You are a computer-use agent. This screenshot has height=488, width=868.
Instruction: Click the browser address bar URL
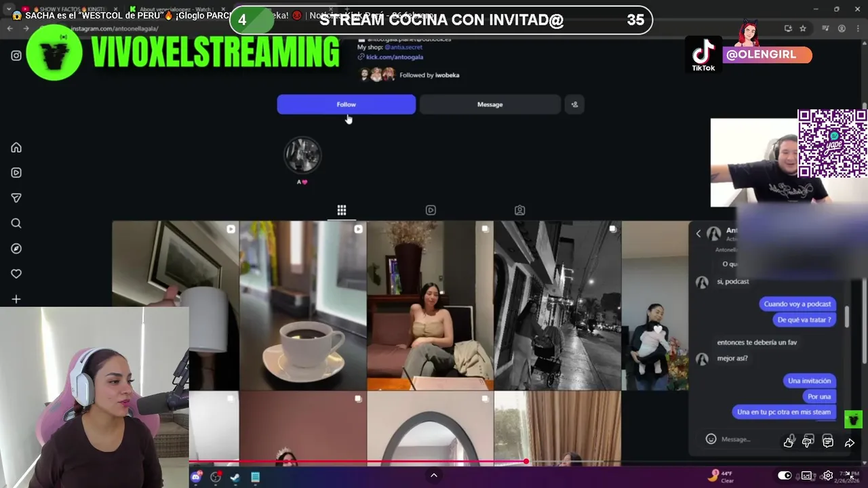coord(114,28)
